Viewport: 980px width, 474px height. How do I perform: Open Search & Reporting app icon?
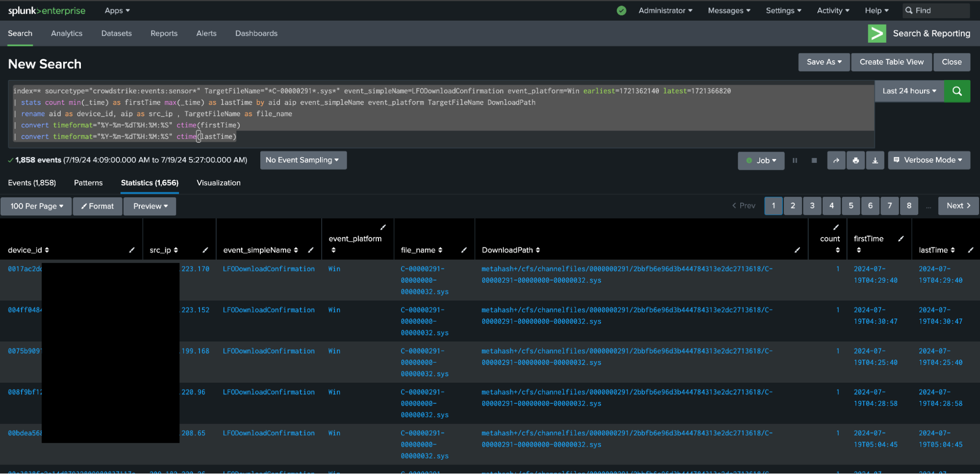click(x=877, y=33)
